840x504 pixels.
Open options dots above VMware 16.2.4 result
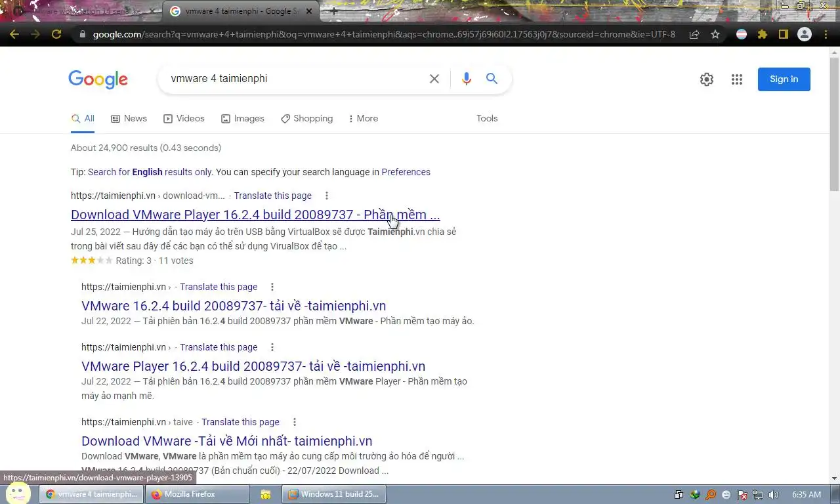point(272,287)
